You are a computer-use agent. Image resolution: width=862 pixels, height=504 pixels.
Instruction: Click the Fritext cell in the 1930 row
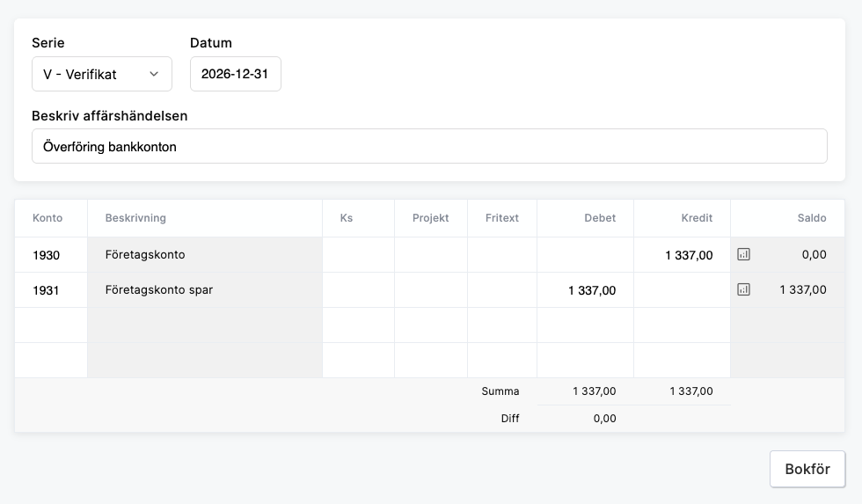(501, 255)
